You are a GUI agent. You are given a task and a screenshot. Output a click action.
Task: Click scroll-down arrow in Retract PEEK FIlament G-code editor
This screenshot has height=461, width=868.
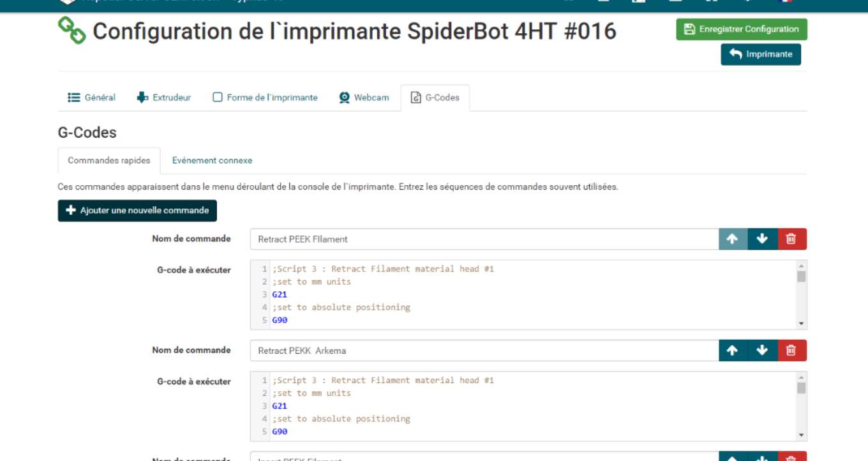click(802, 324)
